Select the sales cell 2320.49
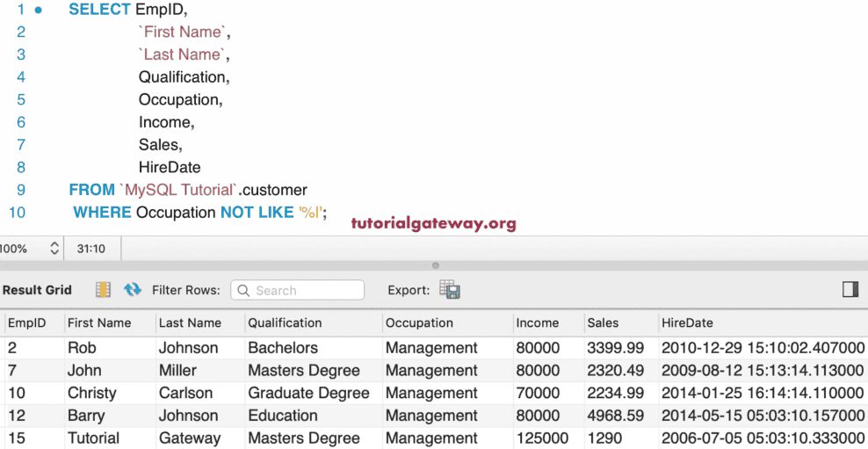 pyautogui.click(x=616, y=371)
